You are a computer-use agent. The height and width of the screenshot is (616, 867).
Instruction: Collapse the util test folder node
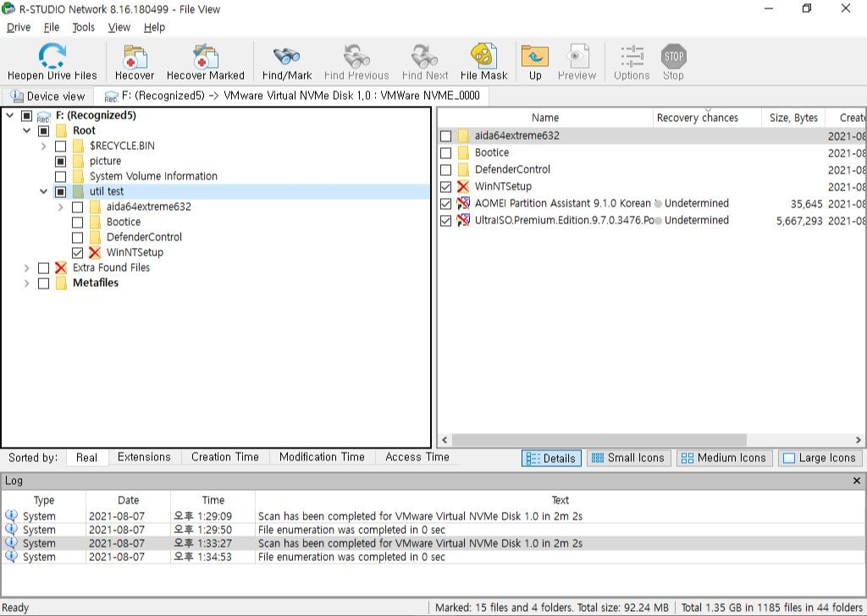44,192
